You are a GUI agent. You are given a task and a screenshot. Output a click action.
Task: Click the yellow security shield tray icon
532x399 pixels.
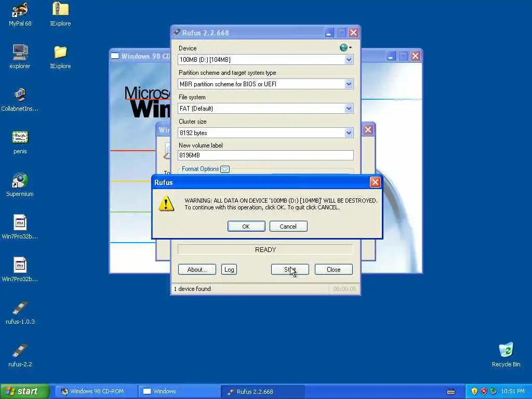(474, 391)
